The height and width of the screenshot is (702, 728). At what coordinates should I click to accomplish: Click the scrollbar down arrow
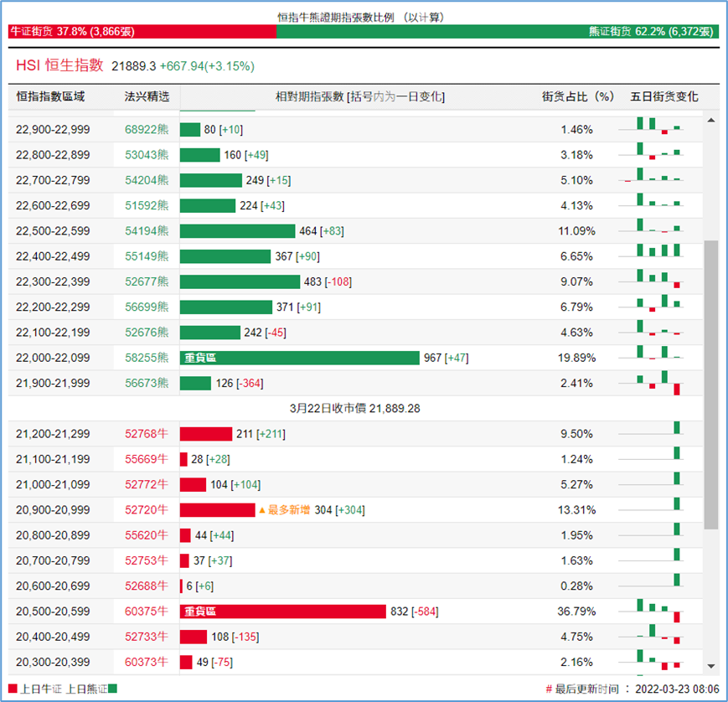711,666
